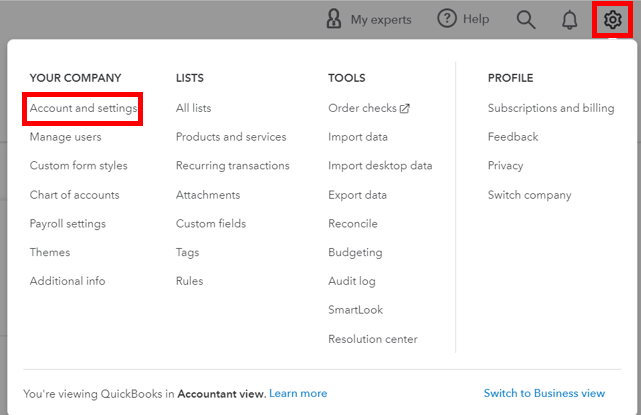Select Recurring transactions
Viewport: 641px width, 415px height.
point(232,166)
